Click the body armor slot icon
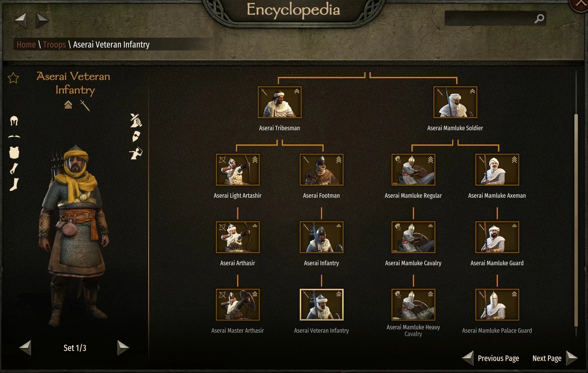This screenshot has width=588, height=373. (14, 152)
